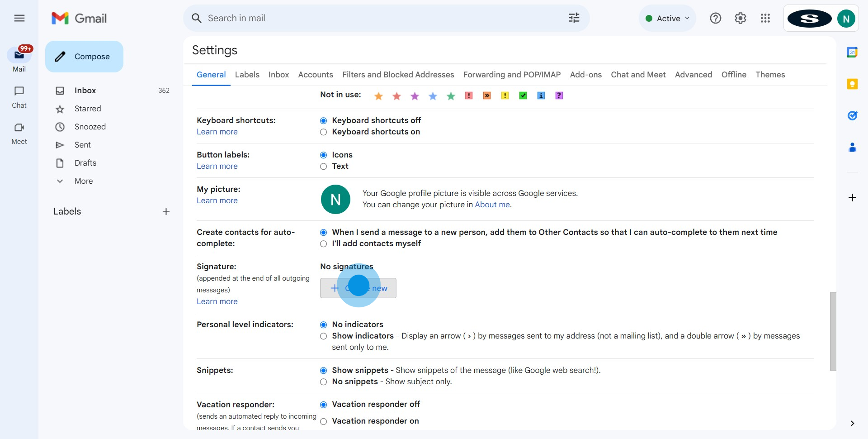The image size is (868, 439).
Task: Open the Meet section in sidebar
Action: click(19, 134)
